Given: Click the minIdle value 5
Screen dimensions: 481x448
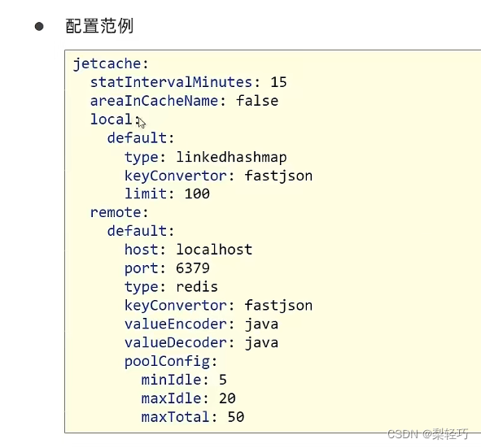Looking at the screenshot, I should (223, 380).
